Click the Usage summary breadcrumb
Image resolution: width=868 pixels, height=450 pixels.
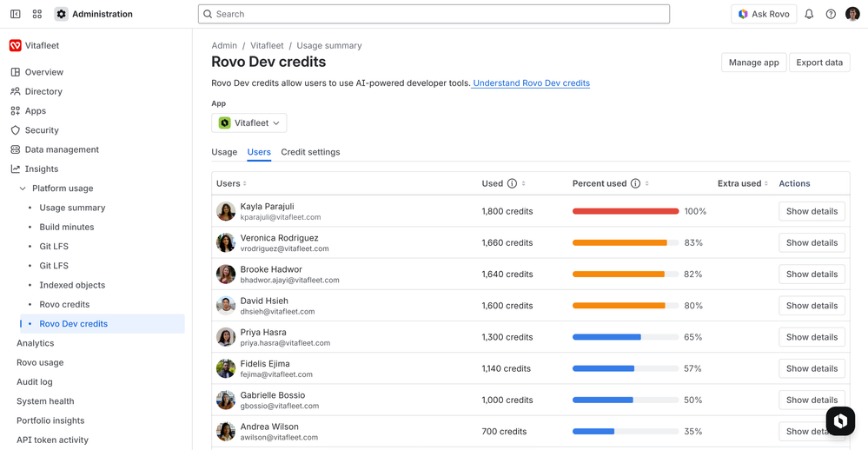click(328, 45)
